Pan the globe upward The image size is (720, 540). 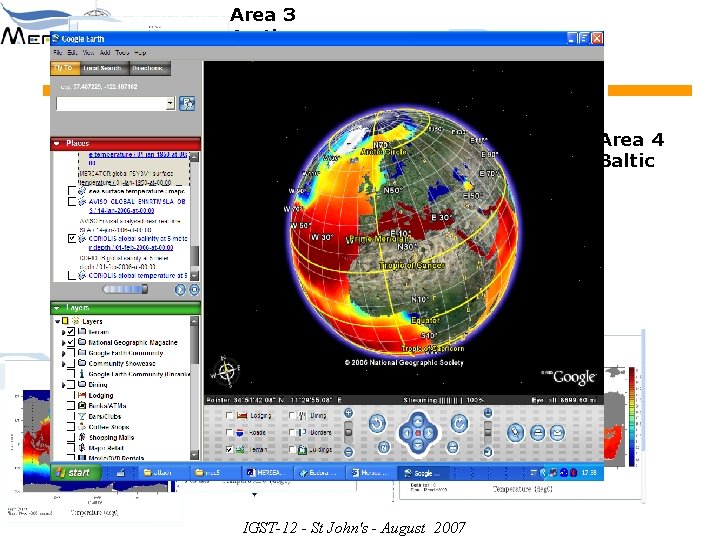[x=418, y=420]
